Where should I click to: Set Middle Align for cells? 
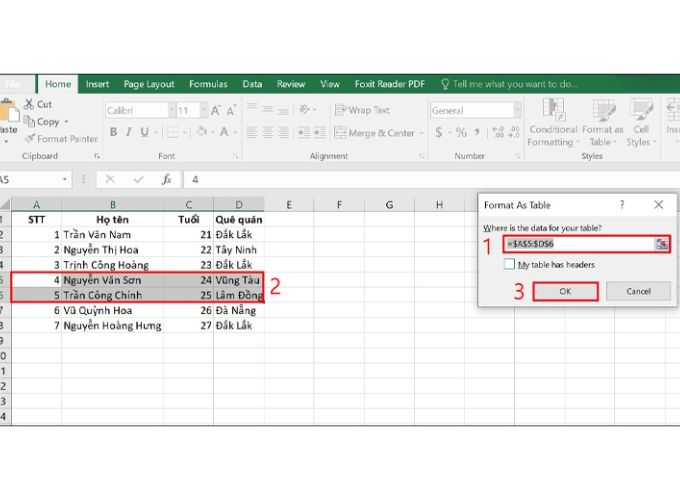pos(268,108)
